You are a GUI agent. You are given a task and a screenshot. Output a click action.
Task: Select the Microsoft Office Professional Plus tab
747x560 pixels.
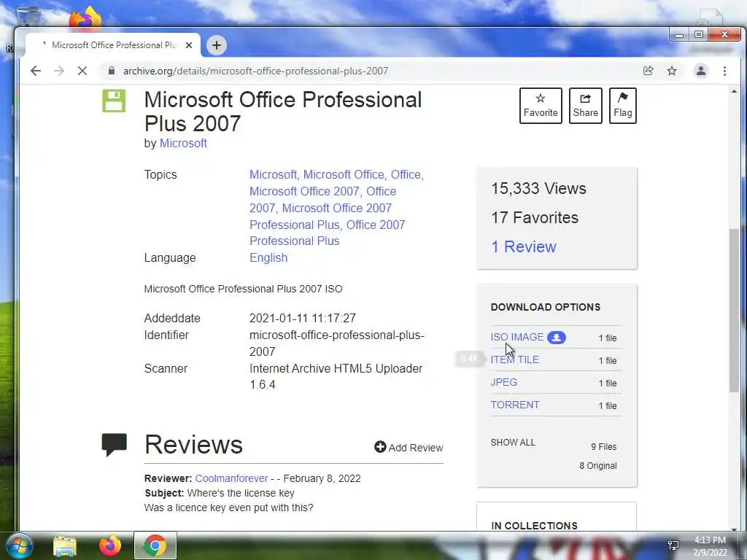point(113,45)
